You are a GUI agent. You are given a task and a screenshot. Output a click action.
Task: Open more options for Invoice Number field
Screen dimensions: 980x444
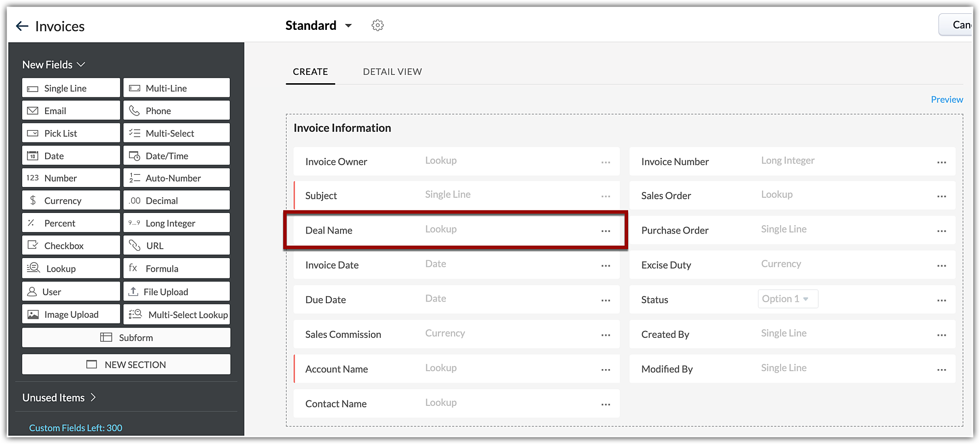941,162
